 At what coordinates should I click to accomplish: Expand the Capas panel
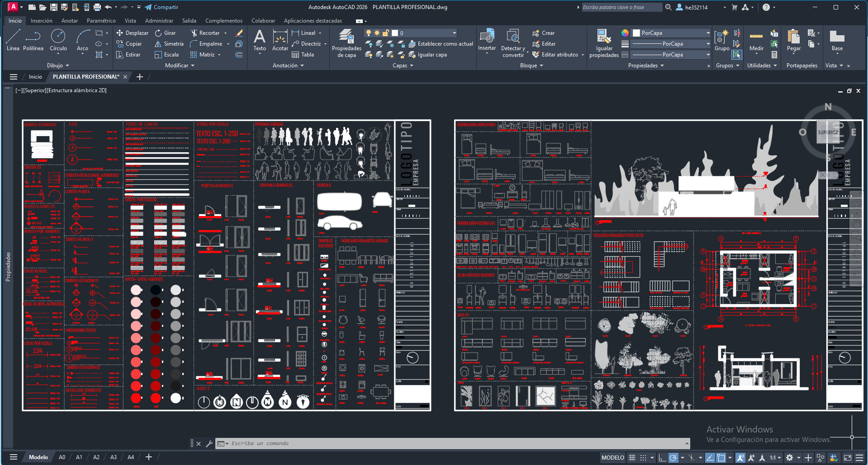coord(403,66)
